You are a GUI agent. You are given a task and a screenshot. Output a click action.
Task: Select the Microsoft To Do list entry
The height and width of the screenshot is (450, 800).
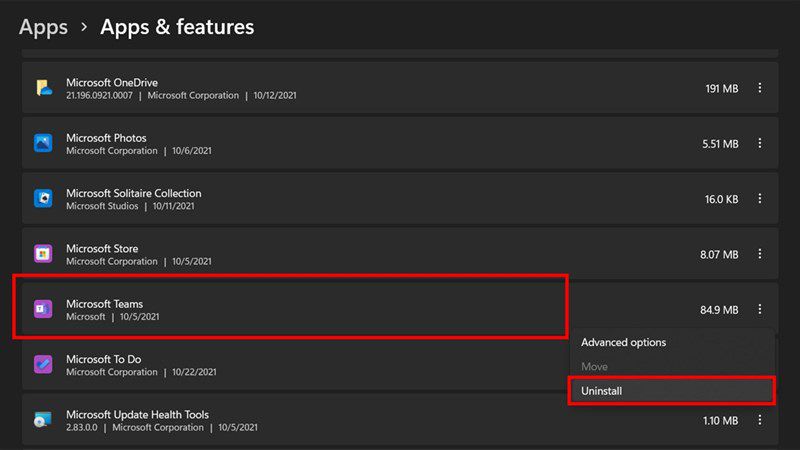pos(296,364)
